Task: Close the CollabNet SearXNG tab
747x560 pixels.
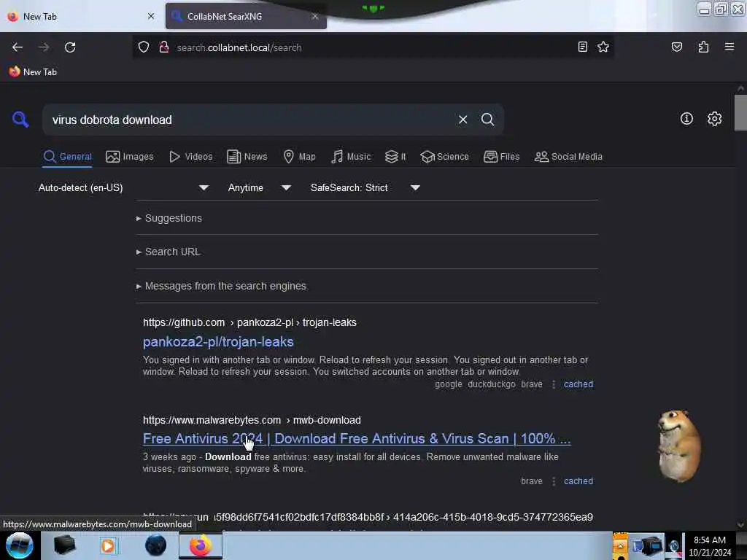Action: 315,16
